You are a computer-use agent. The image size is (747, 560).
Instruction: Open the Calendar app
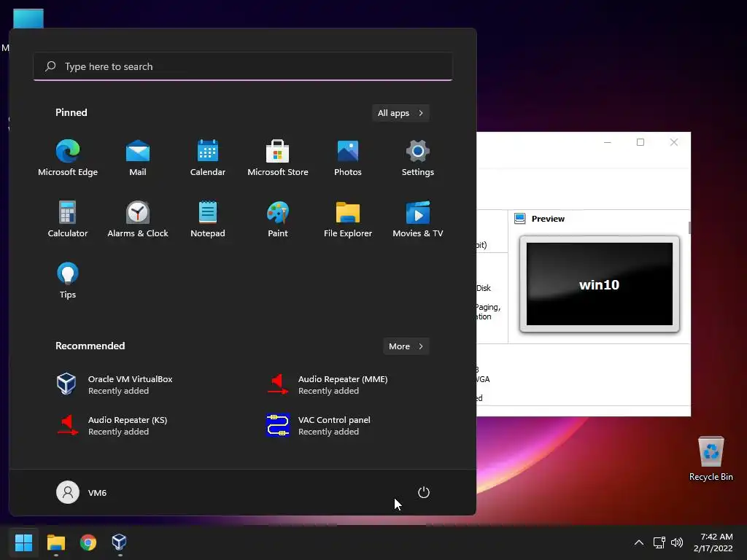[x=208, y=158]
